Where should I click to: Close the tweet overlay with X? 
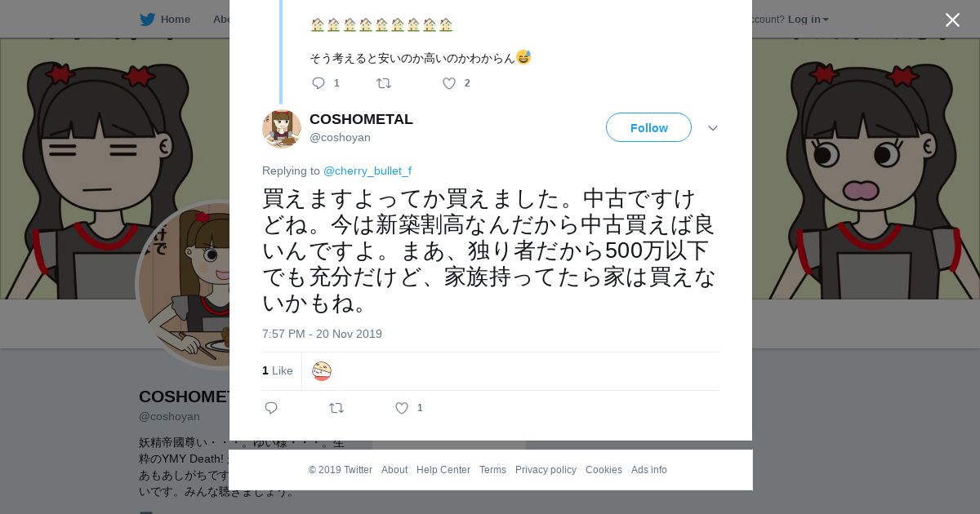(952, 20)
